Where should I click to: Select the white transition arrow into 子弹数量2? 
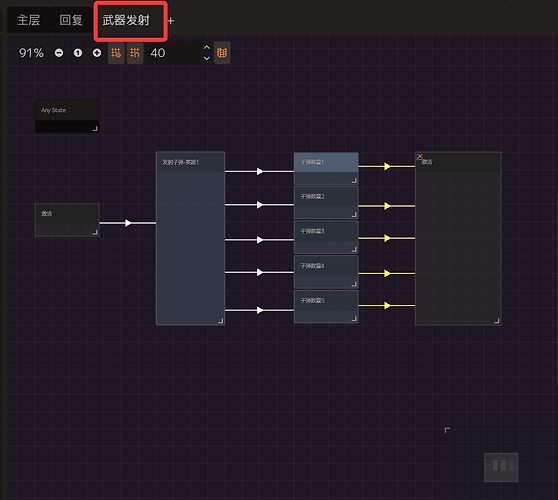[260, 205]
